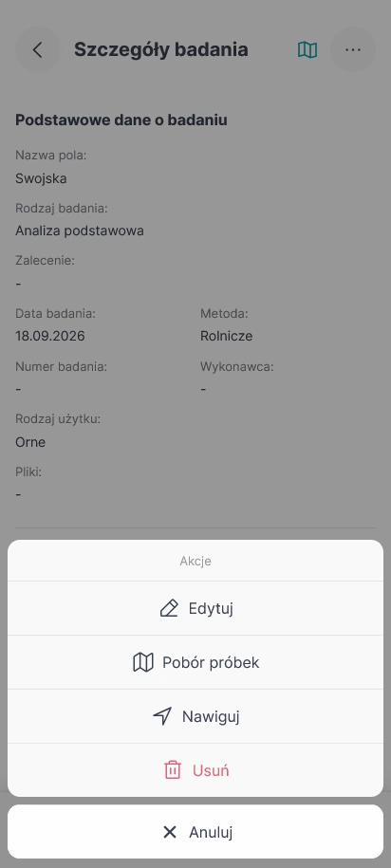
Task: Click the Szczegóły badania page title
Action: (x=161, y=50)
